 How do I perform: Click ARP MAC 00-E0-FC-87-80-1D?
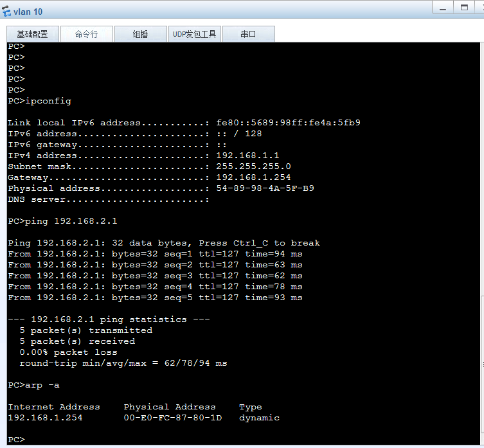click(x=173, y=418)
